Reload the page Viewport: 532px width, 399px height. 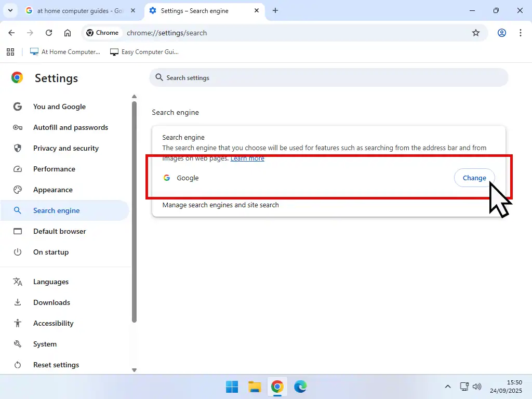[x=49, y=33]
